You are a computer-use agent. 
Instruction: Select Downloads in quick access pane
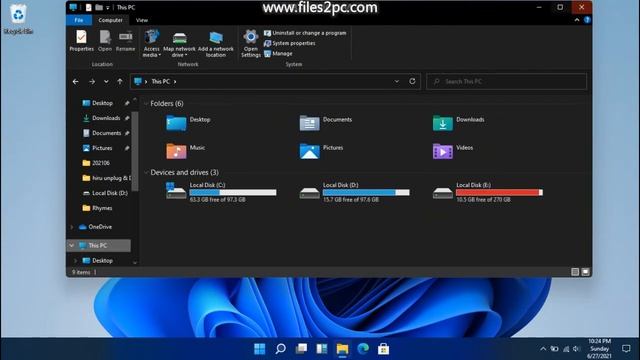[x=106, y=118]
